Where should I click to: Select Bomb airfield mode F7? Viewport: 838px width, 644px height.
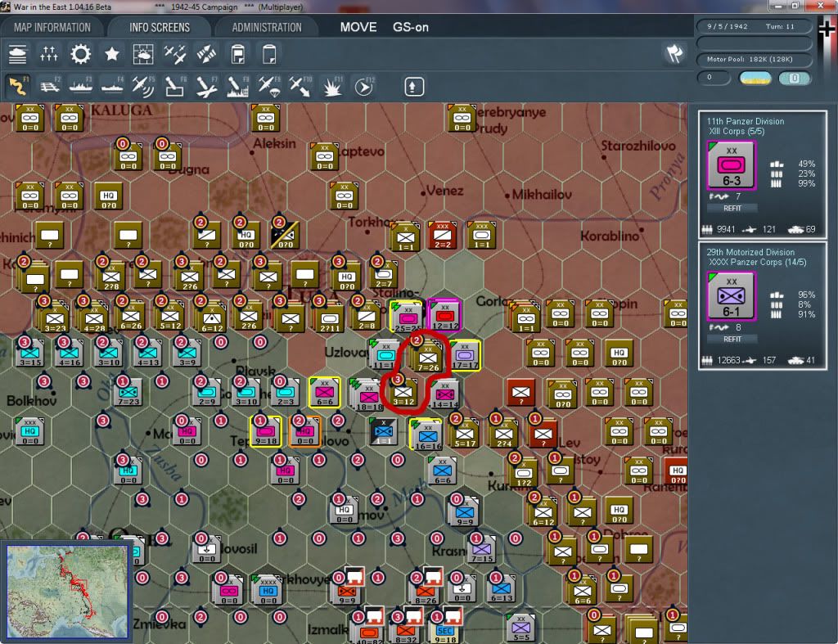[x=206, y=86]
